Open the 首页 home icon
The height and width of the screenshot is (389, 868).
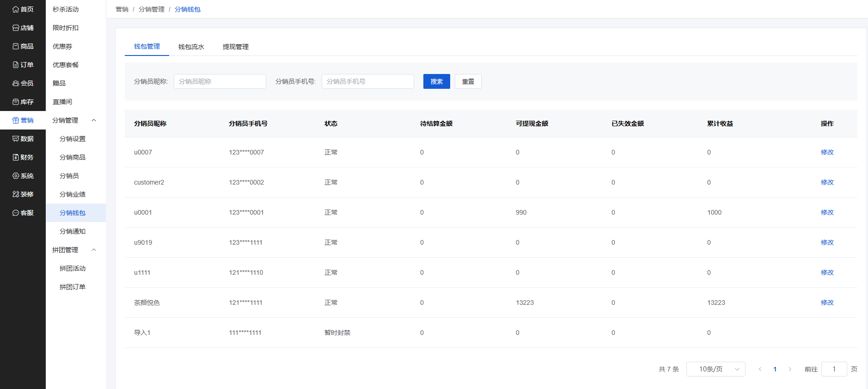[16, 9]
